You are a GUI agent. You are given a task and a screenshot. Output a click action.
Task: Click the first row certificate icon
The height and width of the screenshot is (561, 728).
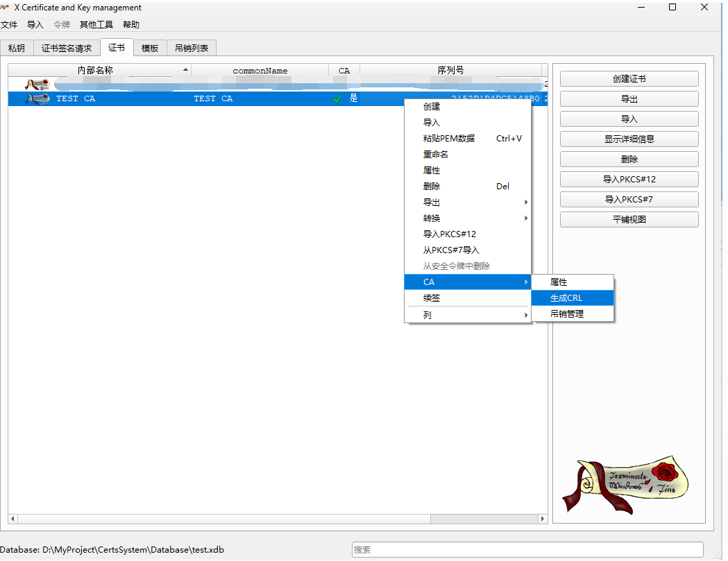tap(37, 85)
